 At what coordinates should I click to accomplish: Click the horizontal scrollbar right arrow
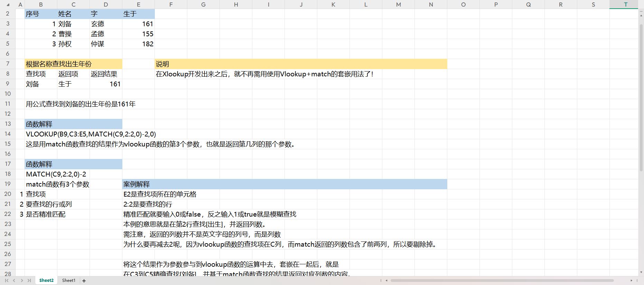point(631,281)
